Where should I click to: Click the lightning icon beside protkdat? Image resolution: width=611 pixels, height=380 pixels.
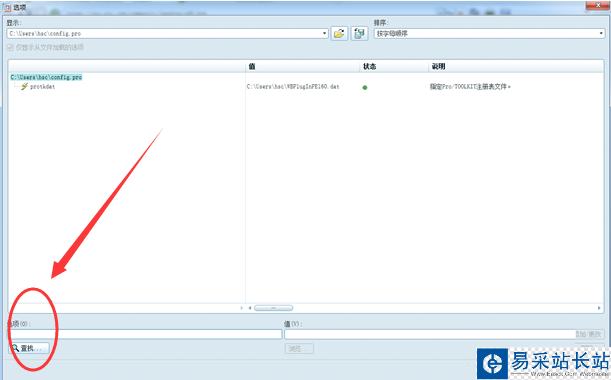click(25, 86)
